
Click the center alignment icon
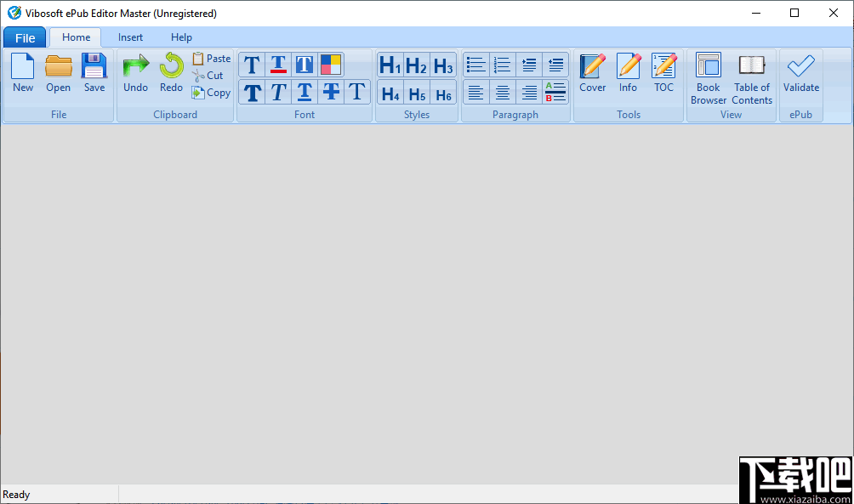(502, 93)
